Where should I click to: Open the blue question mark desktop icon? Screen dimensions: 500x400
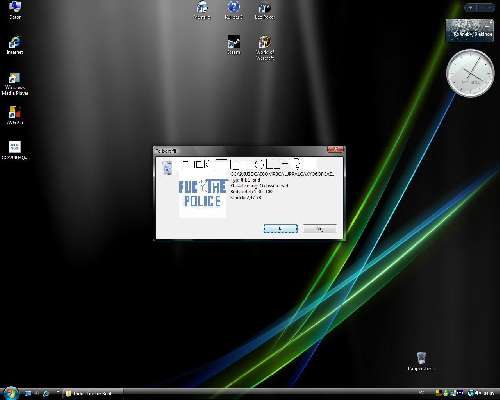233,10
